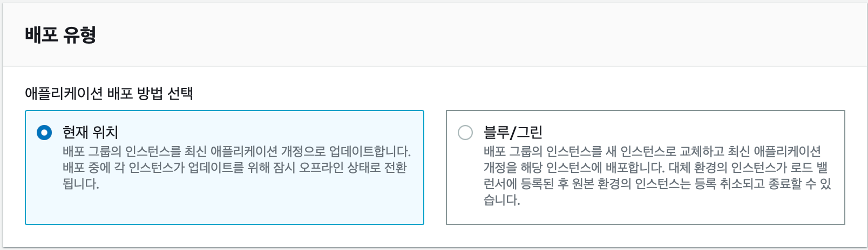This screenshot has width=868, height=250.
Task: Click the line starting 배포 그룹의 인스턴스를 새
Action: point(652,151)
